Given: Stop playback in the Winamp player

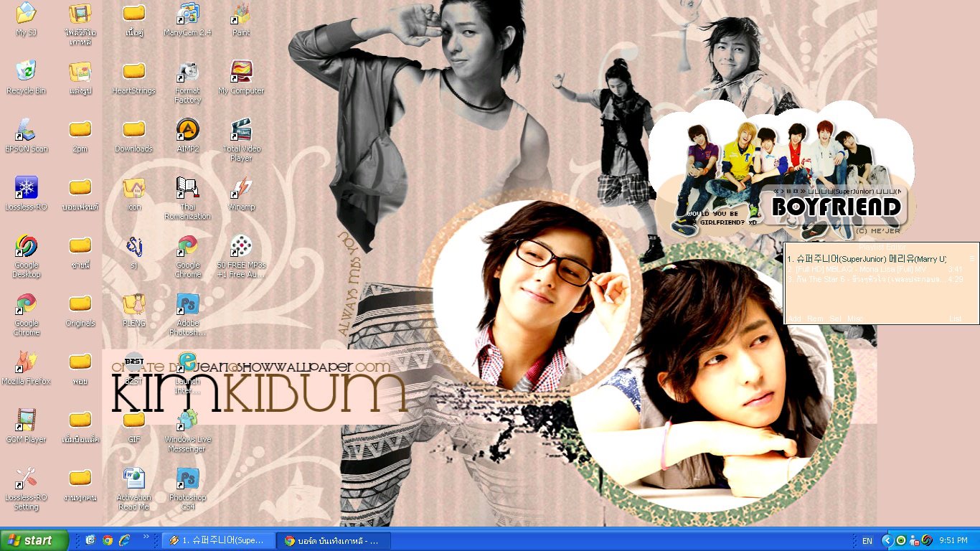Looking at the screenshot, I should (x=795, y=192).
